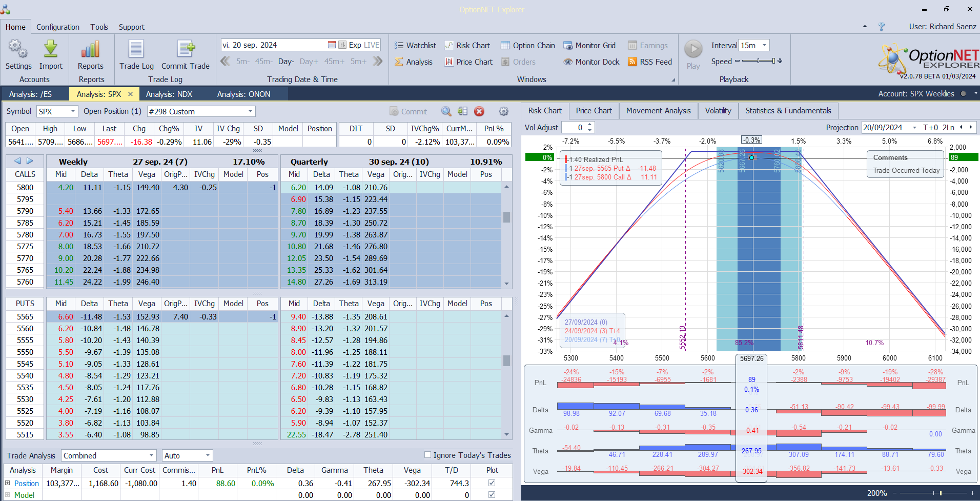Switch to the Volatility tab

pyautogui.click(x=718, y=111)
